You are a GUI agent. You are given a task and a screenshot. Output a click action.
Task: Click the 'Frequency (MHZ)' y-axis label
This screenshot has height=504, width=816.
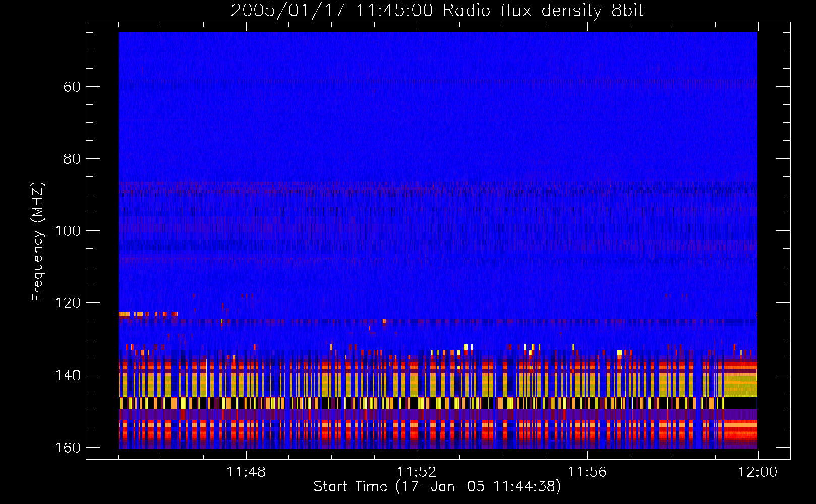(38, 241)
